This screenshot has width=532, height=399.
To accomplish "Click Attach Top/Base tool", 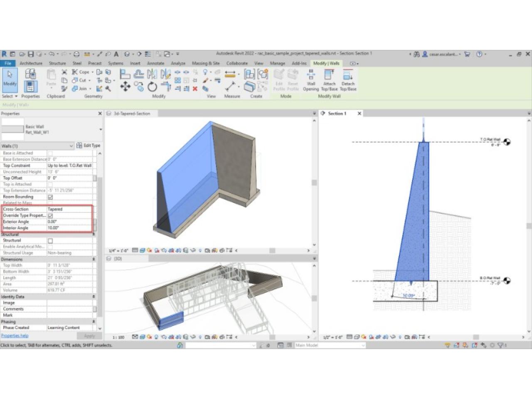I will pos(329,80).
